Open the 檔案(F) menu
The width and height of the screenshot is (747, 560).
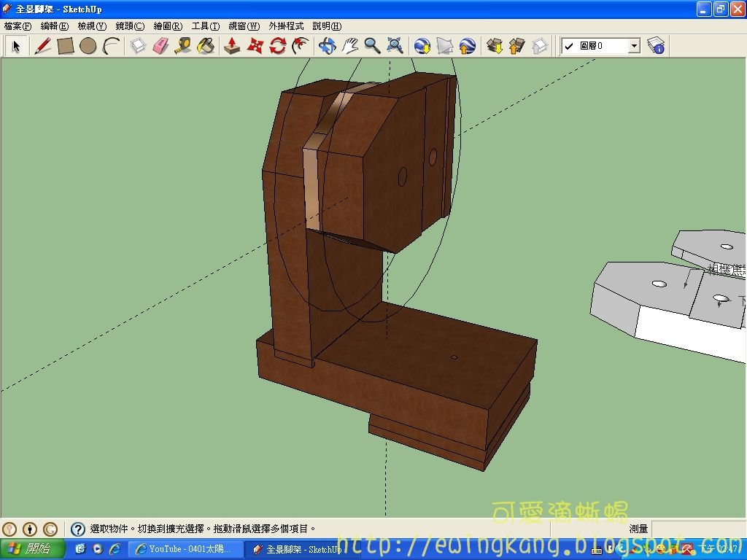(x=18, y=26)
